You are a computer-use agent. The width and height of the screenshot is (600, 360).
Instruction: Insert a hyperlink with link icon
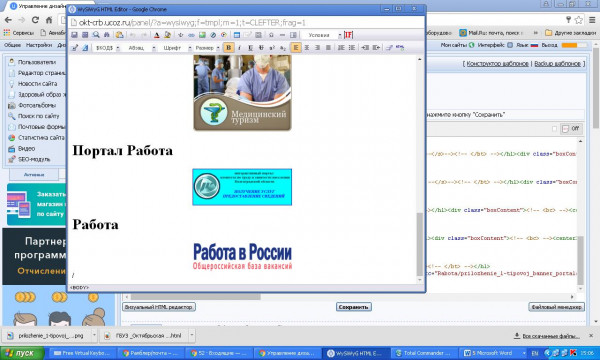pos(191,35)
